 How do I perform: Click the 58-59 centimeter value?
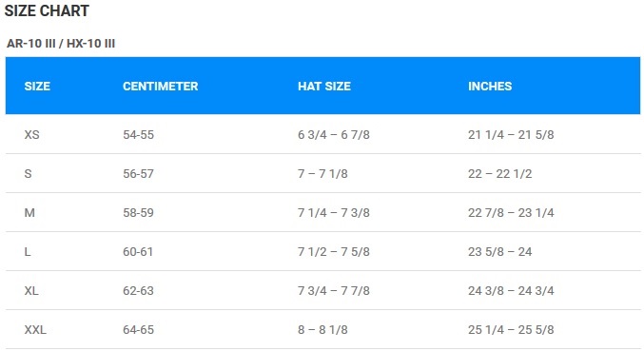point(139,213)
